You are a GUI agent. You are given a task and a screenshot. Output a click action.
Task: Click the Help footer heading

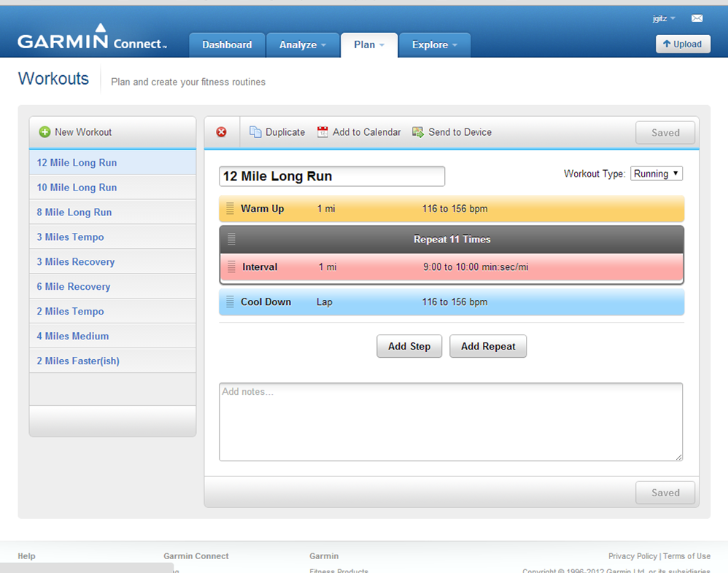click(26, 555)
